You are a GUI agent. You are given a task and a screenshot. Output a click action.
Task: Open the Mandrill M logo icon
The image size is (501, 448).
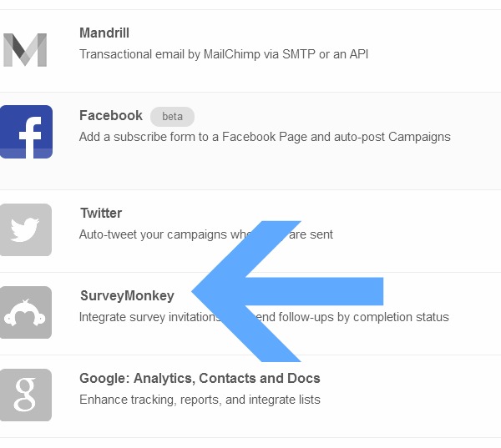click(x=25, y=50)
